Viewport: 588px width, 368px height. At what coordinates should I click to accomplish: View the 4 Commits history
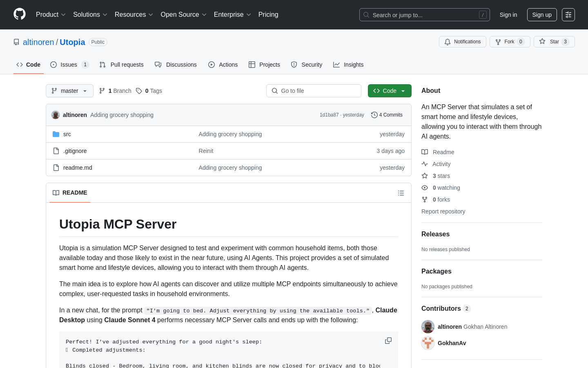click(x=387, y=115)
